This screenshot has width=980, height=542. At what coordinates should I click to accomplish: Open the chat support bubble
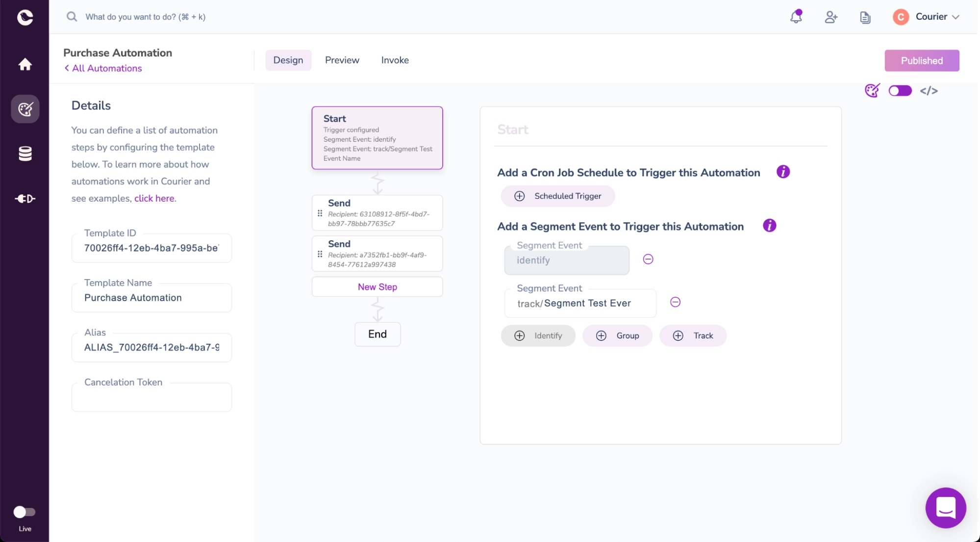[945, 508]
